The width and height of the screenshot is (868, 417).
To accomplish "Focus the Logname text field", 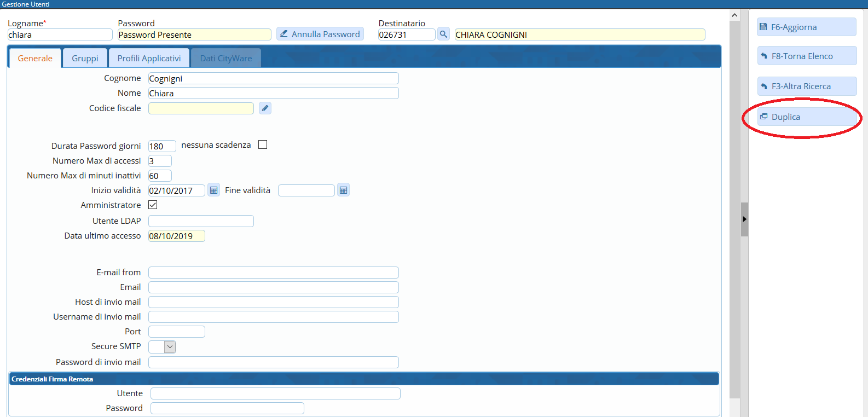I will coord(60,35).
